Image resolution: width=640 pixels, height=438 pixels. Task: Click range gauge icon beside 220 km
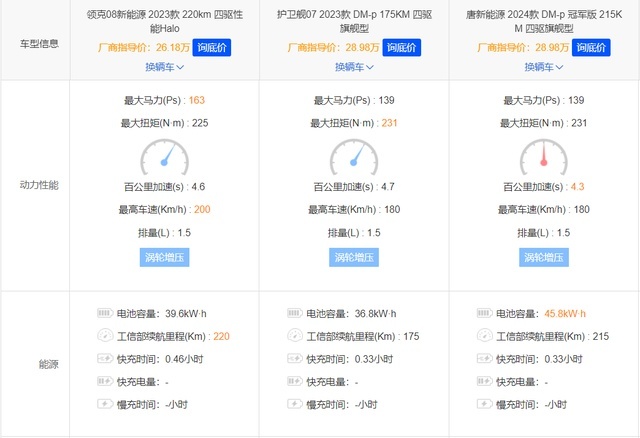[105, 336]
